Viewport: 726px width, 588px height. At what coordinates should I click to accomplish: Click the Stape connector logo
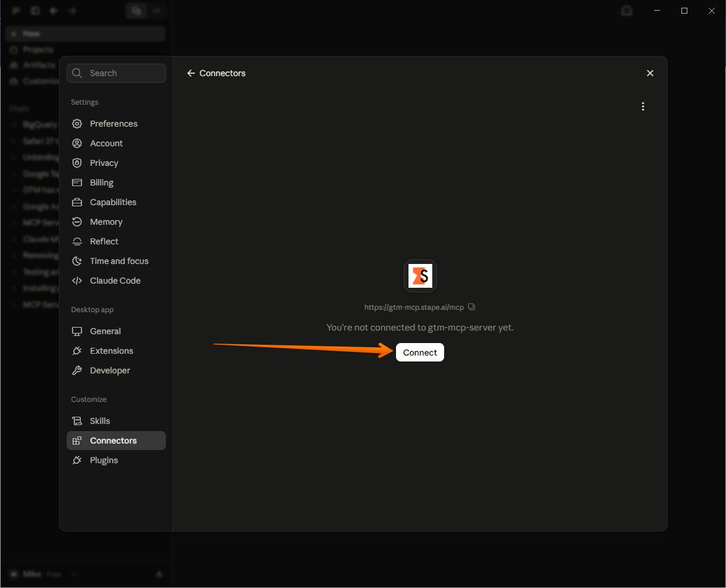coord(420,276)
